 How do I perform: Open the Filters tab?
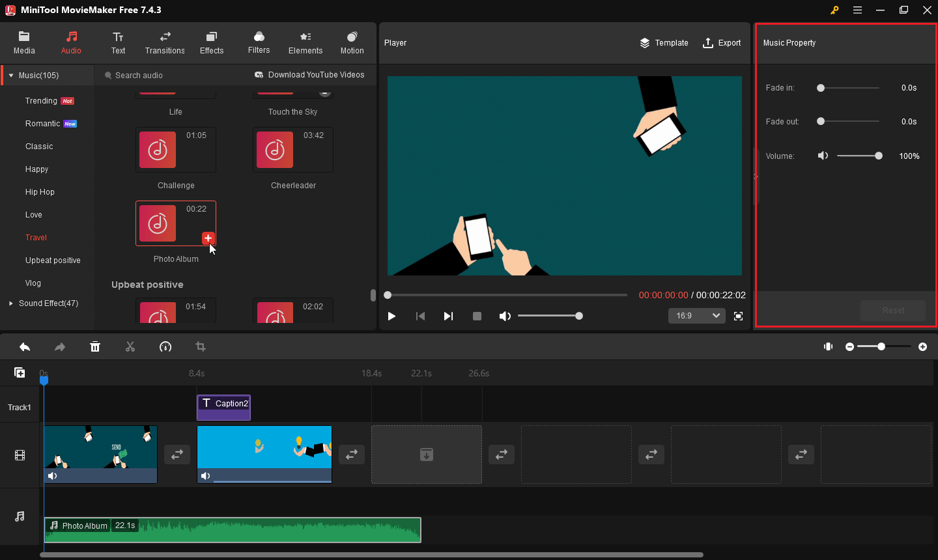tap(259, 43)
